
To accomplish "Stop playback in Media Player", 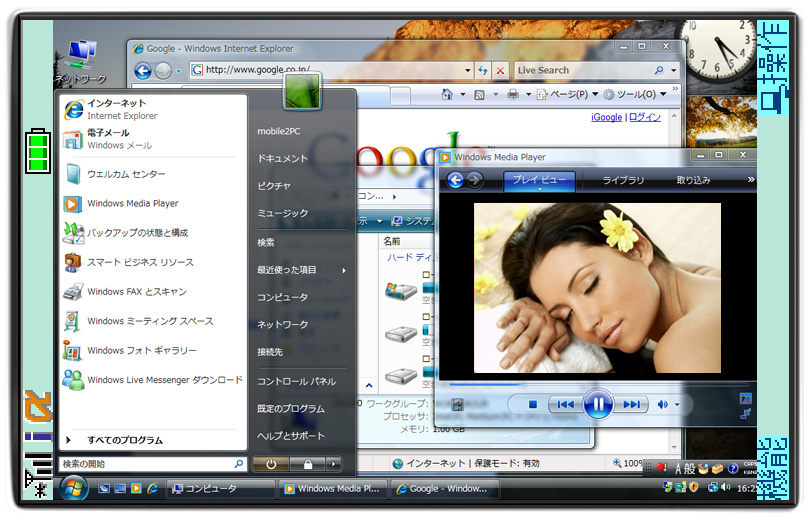I will (533, 404).
